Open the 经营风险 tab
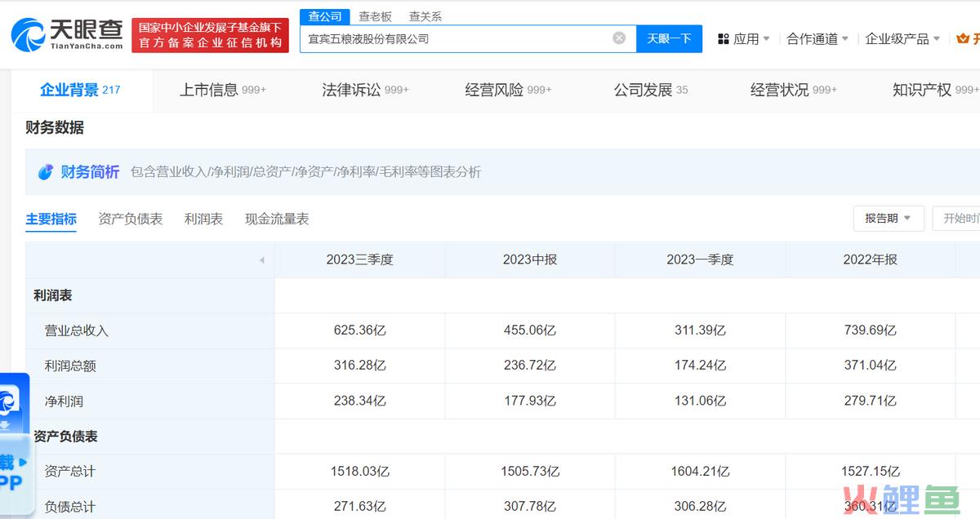The image size is (980, 519). [x=508, y=90]
